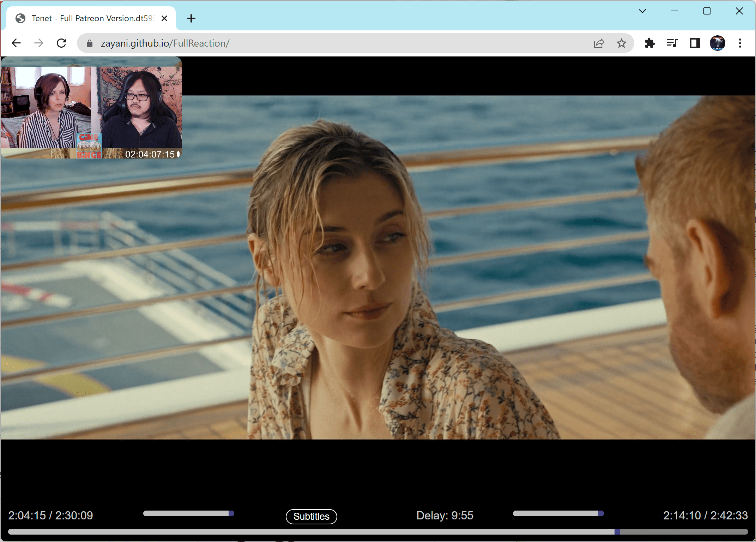Click the forward navigation arrow
The image size is (756, 542).
39,43
